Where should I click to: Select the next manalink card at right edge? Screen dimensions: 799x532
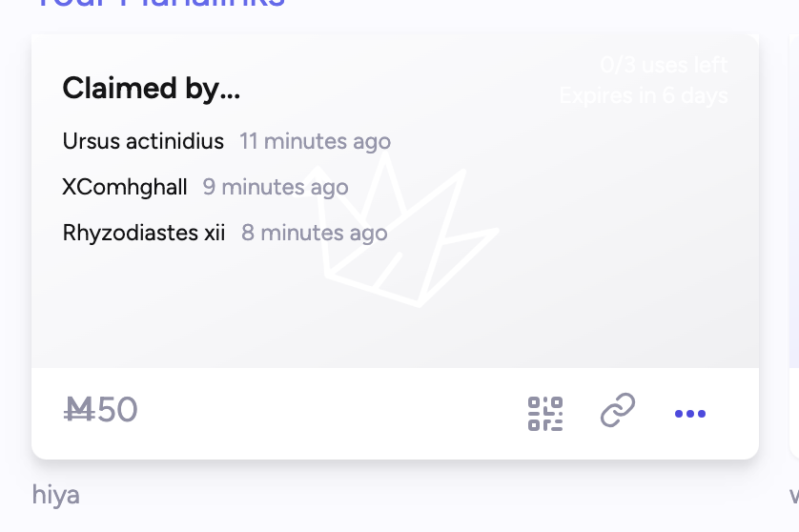pyautogui.click(x=794, y=247)
